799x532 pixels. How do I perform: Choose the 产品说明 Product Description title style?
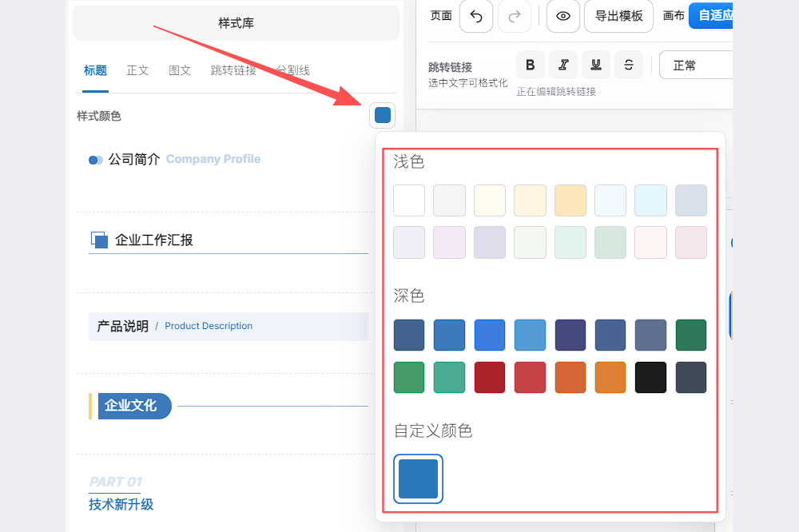click(x=229, y=326)
